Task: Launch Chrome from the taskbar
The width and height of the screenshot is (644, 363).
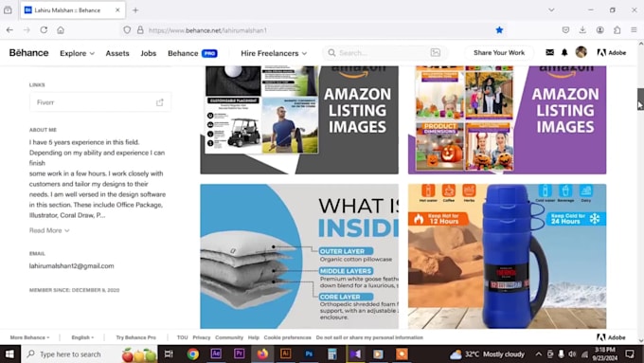Action: coord(192,354)
